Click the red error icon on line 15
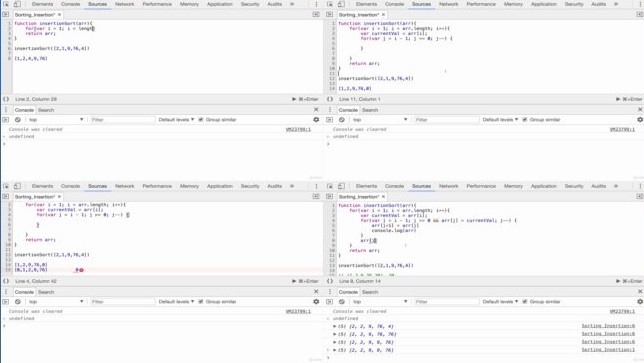The width and height of the screenshot is (644, 363). 81,270
